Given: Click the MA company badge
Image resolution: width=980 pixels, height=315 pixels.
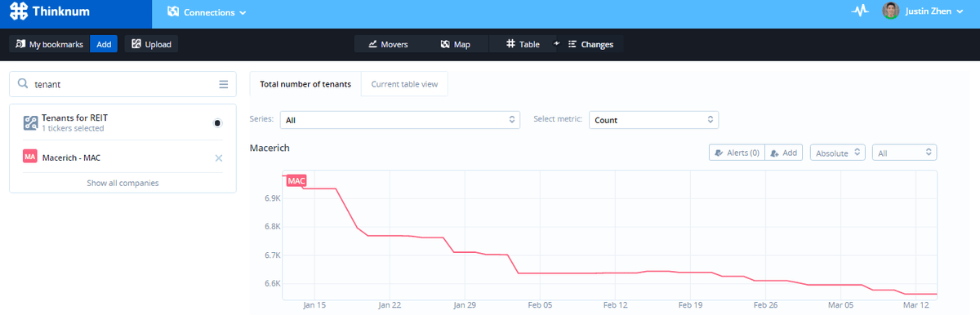Looking at the screenshot, I should pyautogui.click(x=30, y=157).
